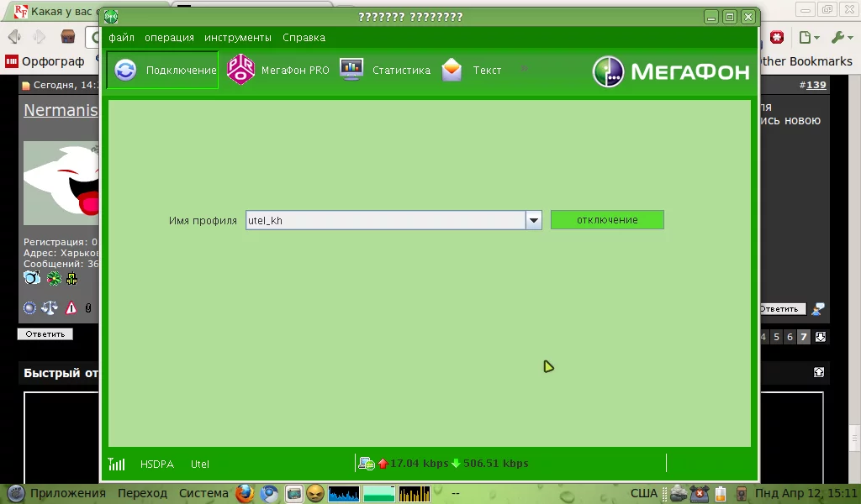Open the Система panel menu

[203, 493]
